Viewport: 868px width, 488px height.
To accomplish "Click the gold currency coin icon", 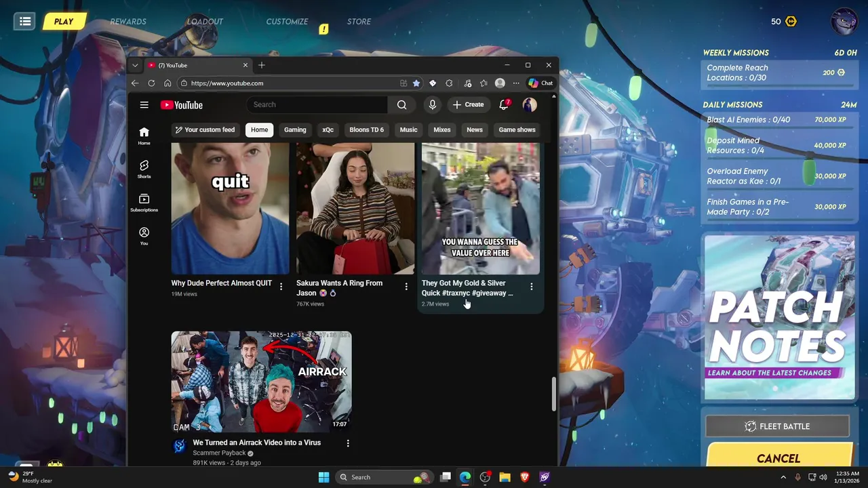I will coord(791,22).
